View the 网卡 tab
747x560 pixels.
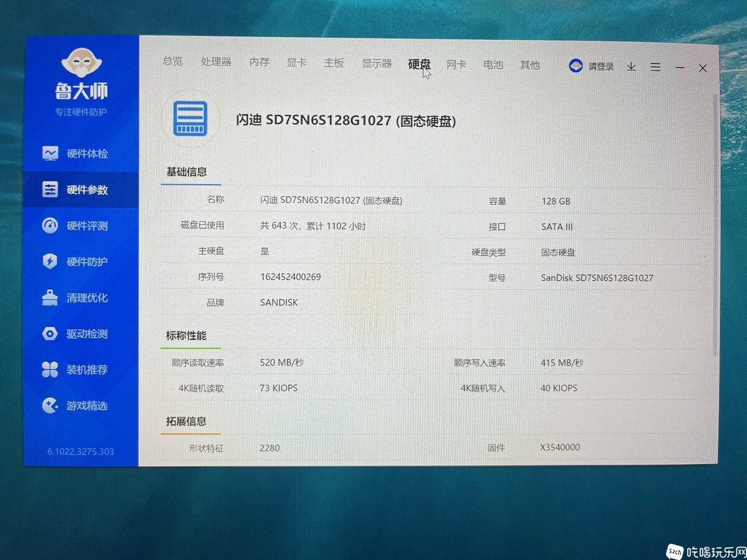[x=456, y=64]
